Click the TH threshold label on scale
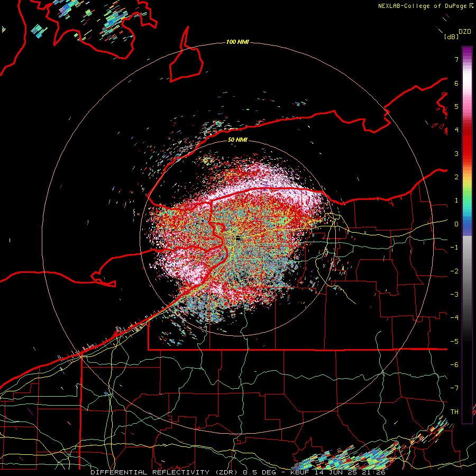The width and height of the screenshot is (476, 476). click(454, 412)
